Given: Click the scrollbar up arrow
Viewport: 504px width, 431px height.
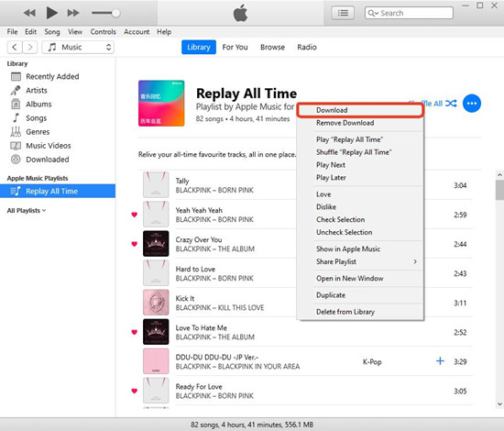Looking at the screenshot, I should pyautogui.click(x=499, y=175).
